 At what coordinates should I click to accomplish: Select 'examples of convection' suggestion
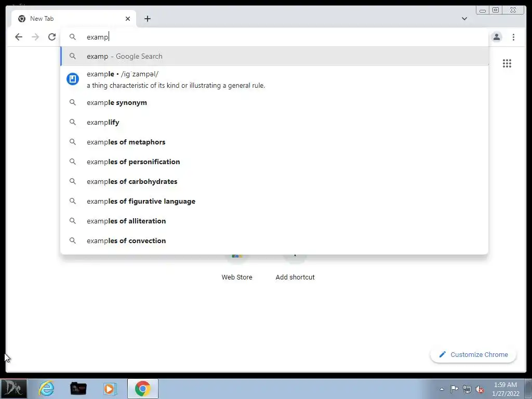[x=274, y=241]
